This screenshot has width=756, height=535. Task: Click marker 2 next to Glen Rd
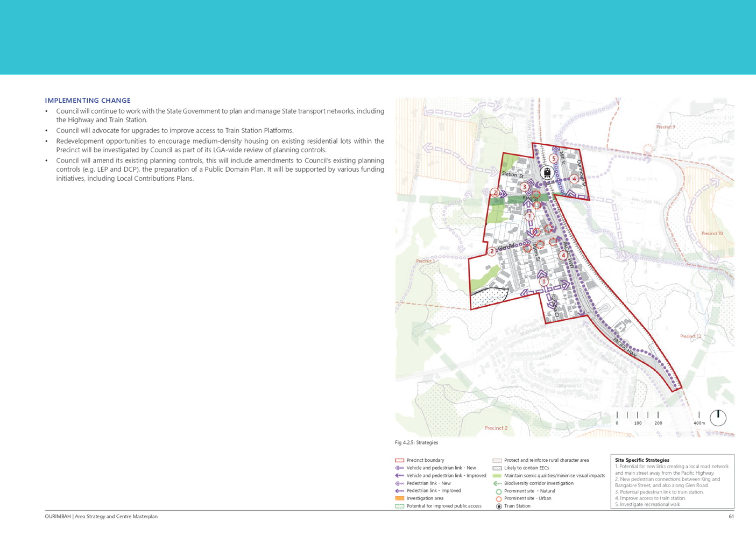point(492,251)
